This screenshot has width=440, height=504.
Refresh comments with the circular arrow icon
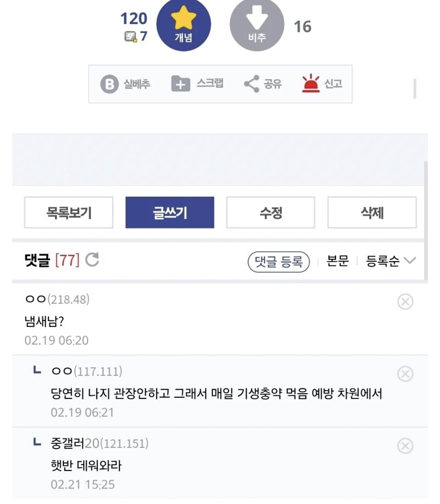[92, 260]
